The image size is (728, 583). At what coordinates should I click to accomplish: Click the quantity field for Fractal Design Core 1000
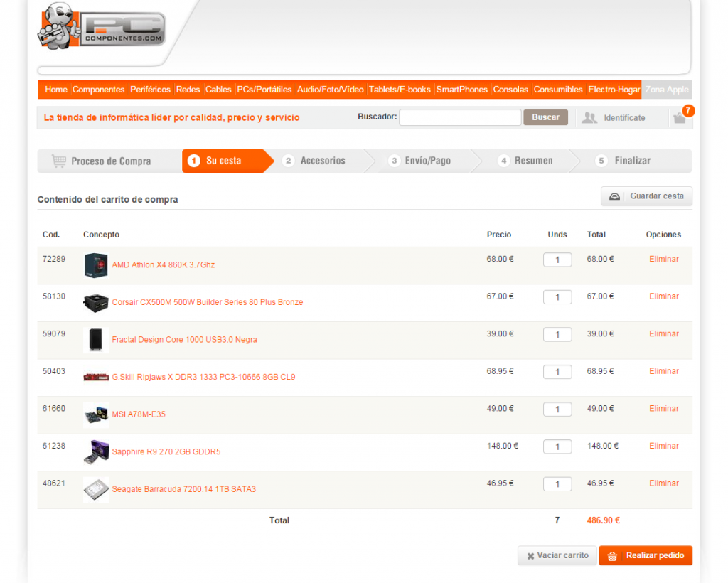click(x=557, y=335)
